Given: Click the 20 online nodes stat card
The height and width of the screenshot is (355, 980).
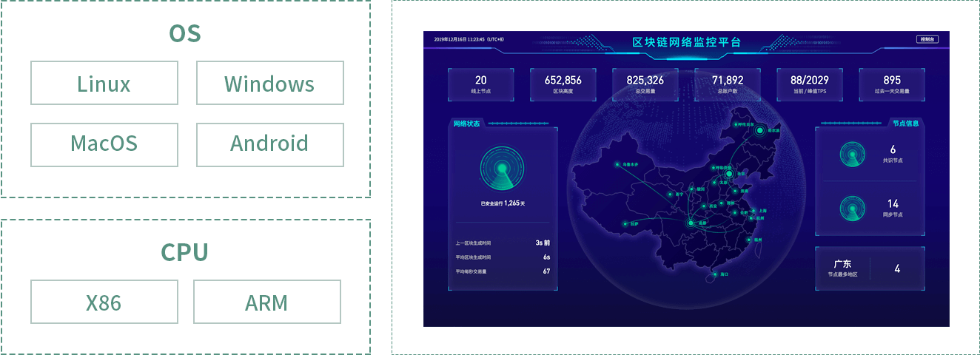Looking at the screenshot, I should (481, 84).
